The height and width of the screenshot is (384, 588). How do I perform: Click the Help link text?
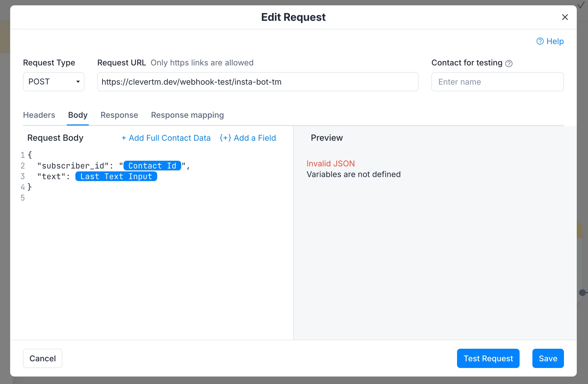coord(555,41)
